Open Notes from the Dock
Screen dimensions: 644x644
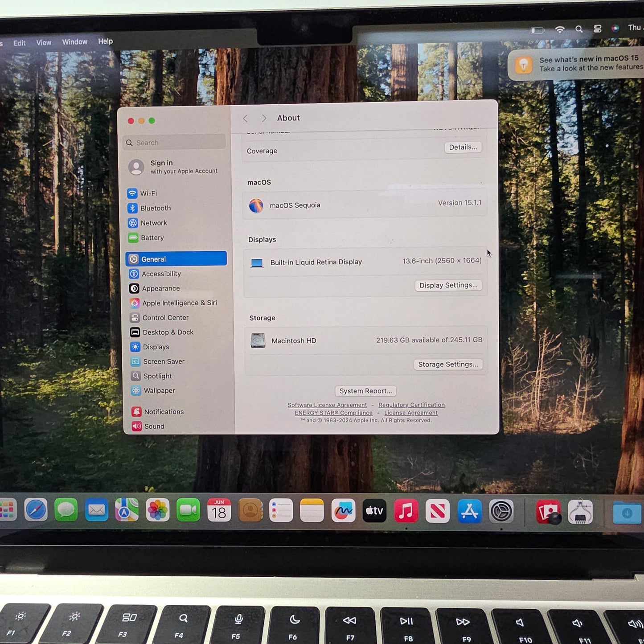click(312, 511)
